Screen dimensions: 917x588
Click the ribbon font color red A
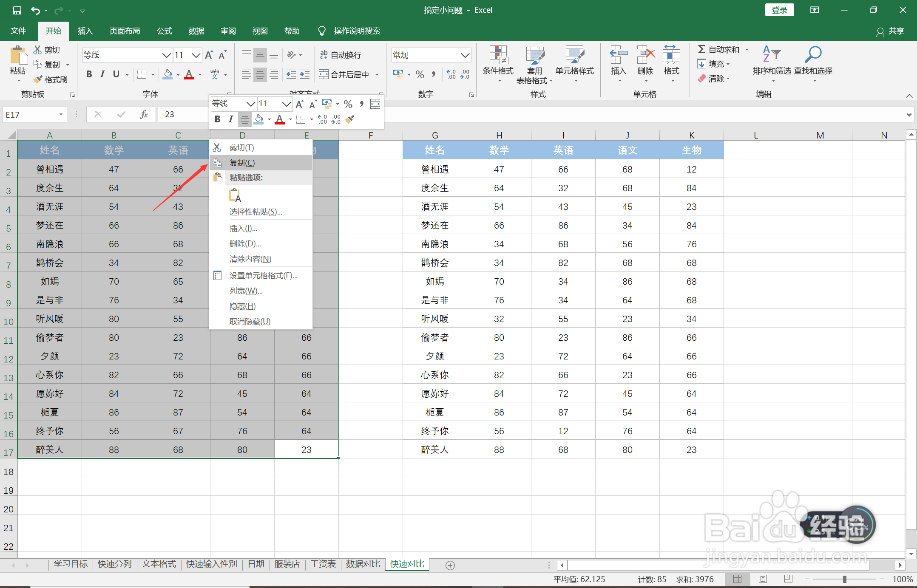[190, 75]
